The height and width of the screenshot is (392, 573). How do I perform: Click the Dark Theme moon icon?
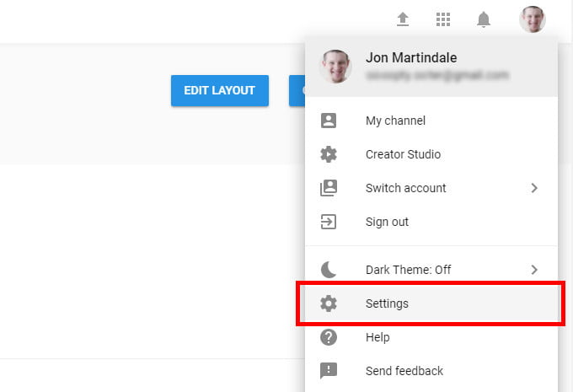click(x=328, y=270)
